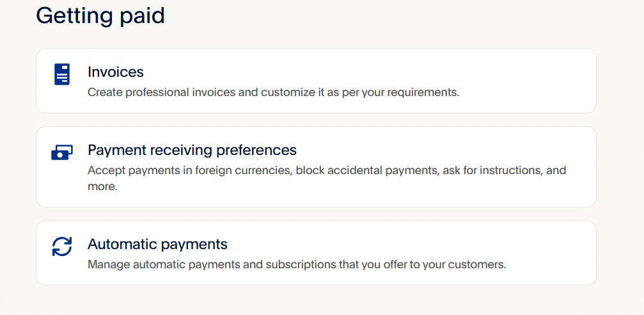Open the Automatic payments title link
The image size is (644, 315).
coord(157,244)
